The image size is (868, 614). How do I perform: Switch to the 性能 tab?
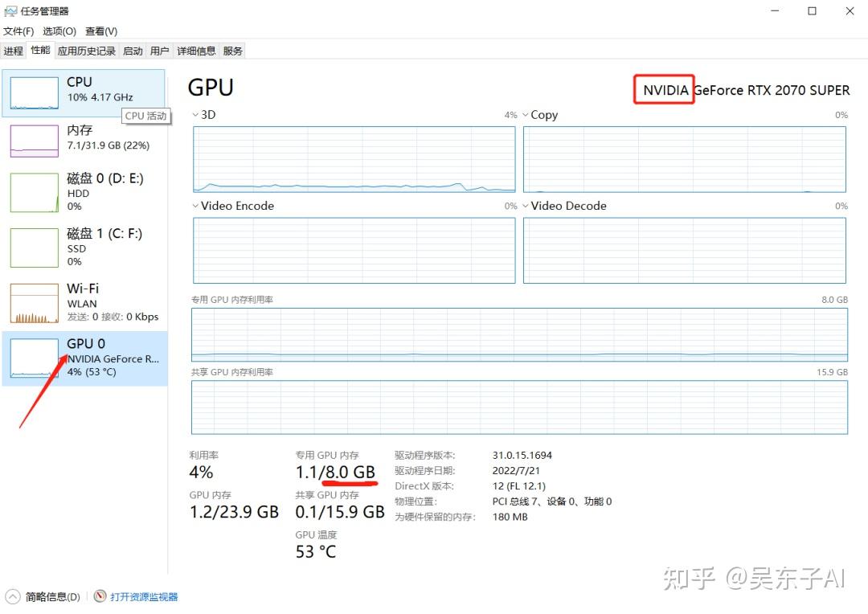pyautogui.click(x=40, y=51)
